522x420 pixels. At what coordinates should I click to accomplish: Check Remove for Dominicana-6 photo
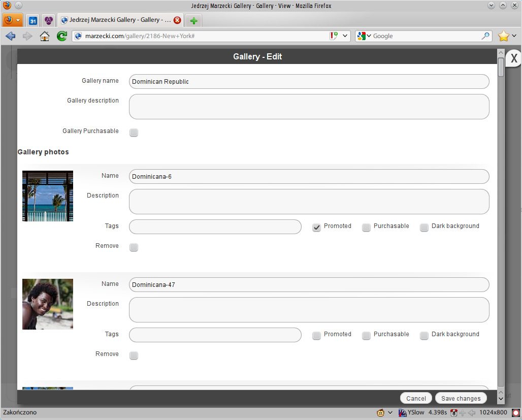[x=134, y=247]
